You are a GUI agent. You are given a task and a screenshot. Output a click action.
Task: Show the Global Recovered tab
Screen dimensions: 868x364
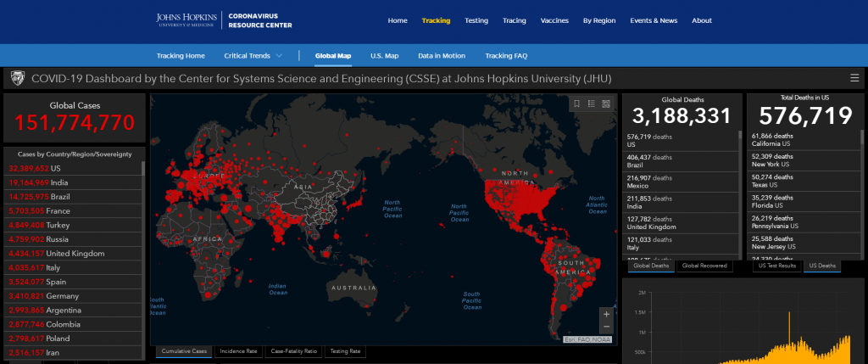tap(704, 266)
